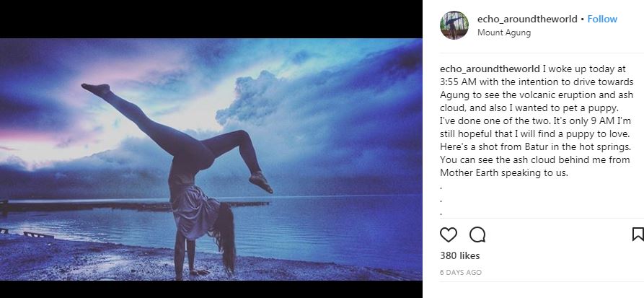Click the echo_aroundtheworld username in the header
The height and width of the screenshot is (298, 644).
pos(528,19)
